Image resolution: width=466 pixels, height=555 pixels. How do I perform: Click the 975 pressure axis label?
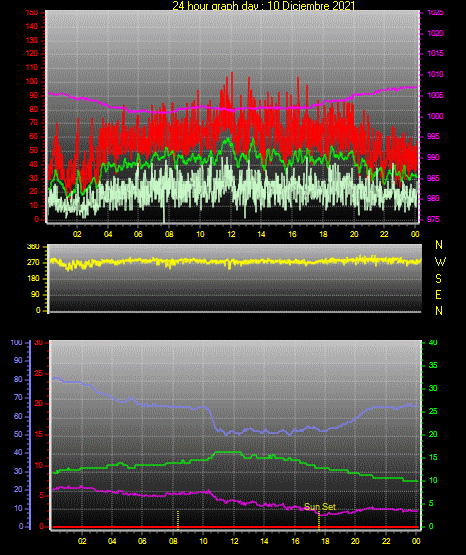(x=433, y=219)
